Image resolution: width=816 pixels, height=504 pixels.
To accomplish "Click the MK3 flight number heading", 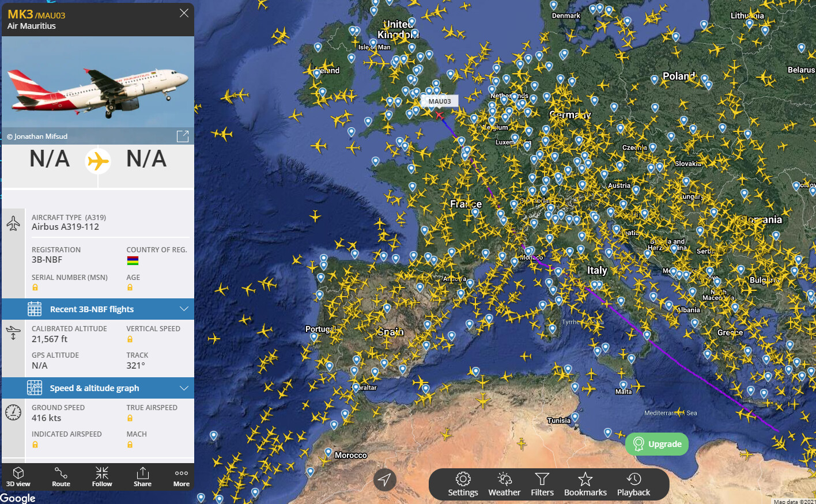I will (x=20, y=14).
